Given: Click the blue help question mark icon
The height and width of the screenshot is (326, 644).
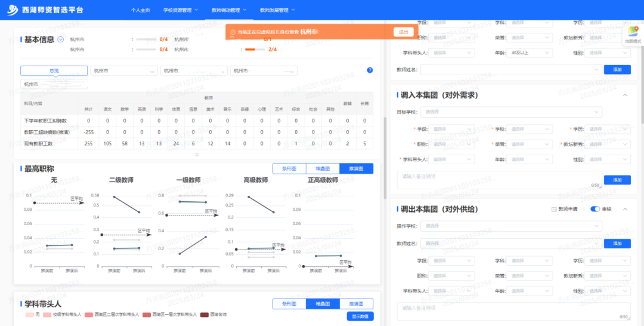Looking at the screenshot, I should click(370, 70).
